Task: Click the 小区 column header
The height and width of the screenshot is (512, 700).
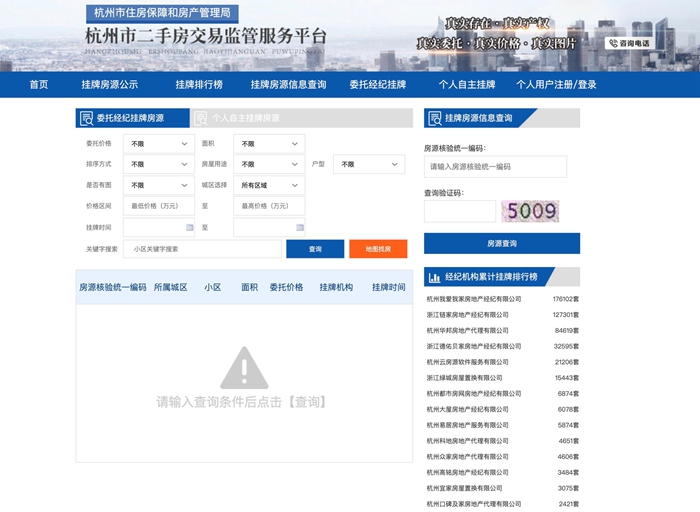Action: click(212, 287)
